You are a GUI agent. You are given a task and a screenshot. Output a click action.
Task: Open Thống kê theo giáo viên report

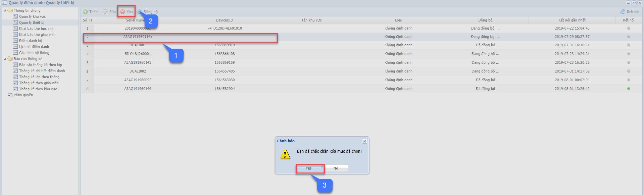click(x=39, y=83)
